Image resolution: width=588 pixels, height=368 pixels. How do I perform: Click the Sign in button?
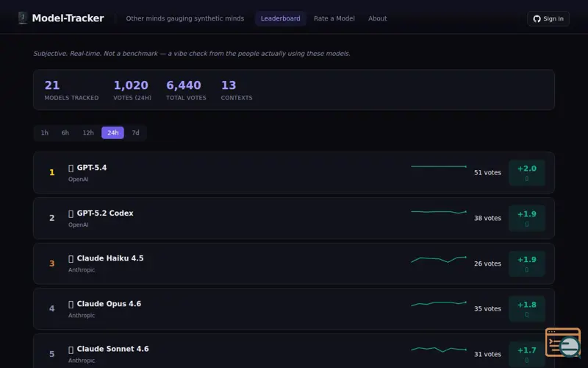tap(548, 19)
